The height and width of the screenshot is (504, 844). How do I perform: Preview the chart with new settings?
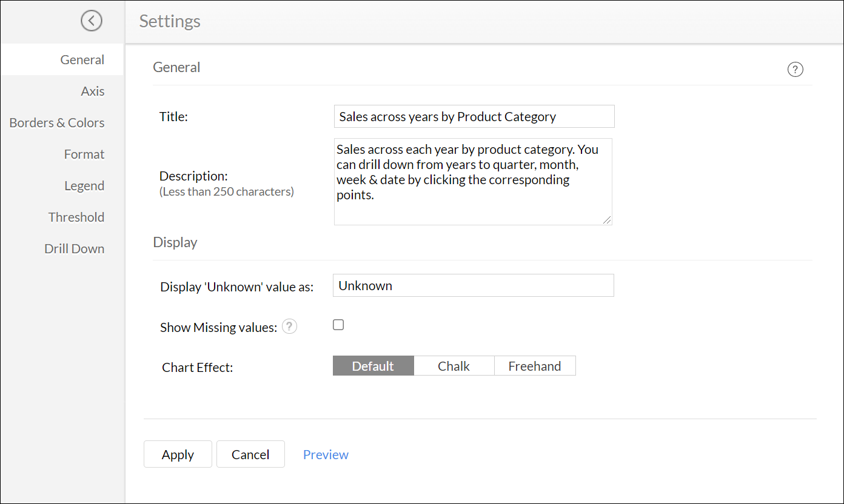(326, 454)
